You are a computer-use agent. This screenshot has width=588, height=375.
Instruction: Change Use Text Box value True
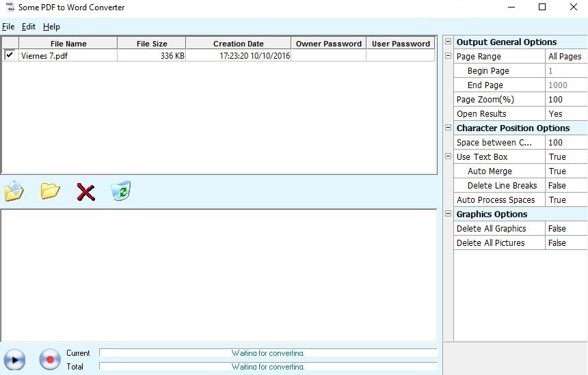click(566, 156)
